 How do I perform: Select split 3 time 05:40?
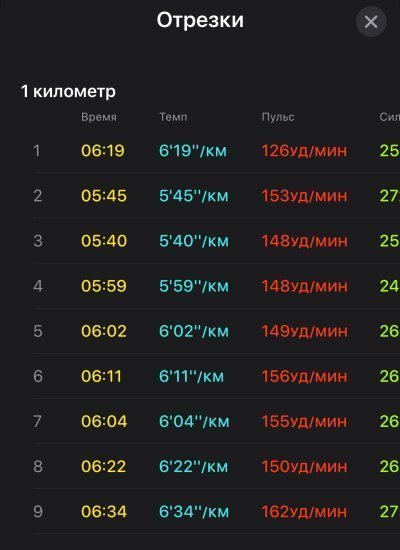pyautogui.click(x=104, y=241)
